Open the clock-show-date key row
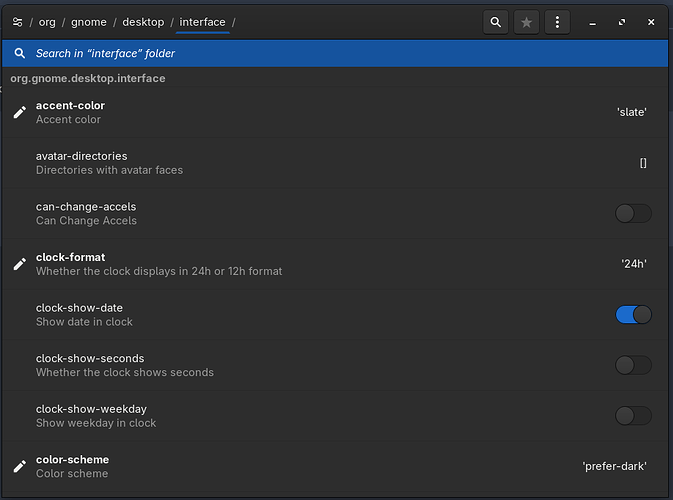This screenshot has width=673, height=500. coord(335,315)
